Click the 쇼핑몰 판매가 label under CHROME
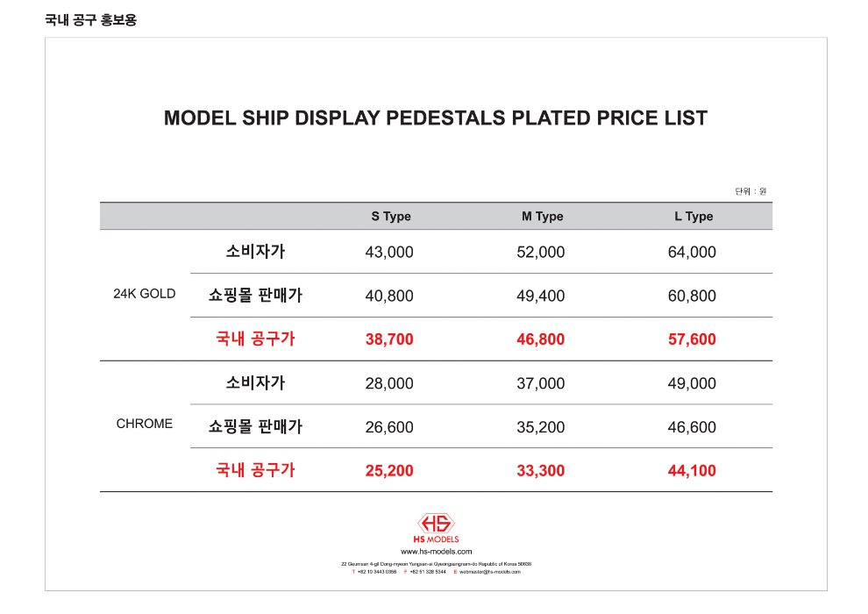Image resolution: width=868 pixels, height=614 pixels. [255, 426]
